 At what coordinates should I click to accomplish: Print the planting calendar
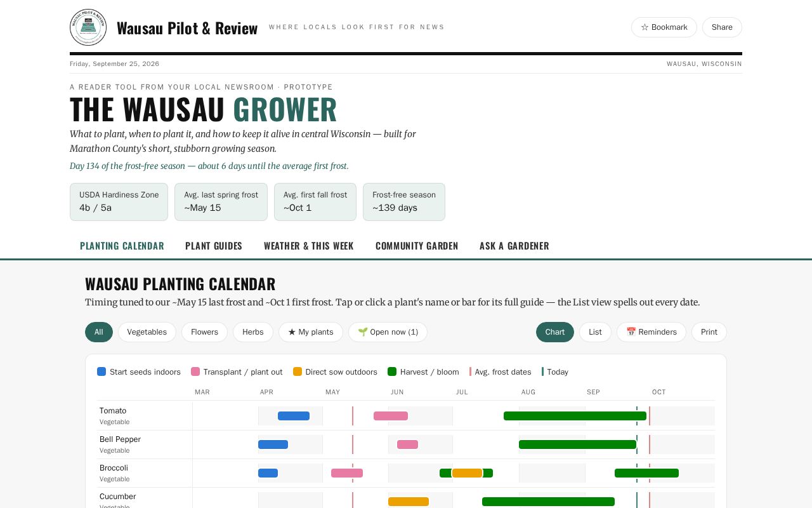click(x=709, y=332)
